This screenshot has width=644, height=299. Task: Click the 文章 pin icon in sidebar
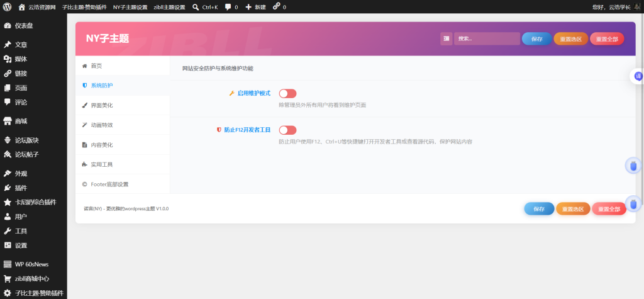tap(8, 45)
